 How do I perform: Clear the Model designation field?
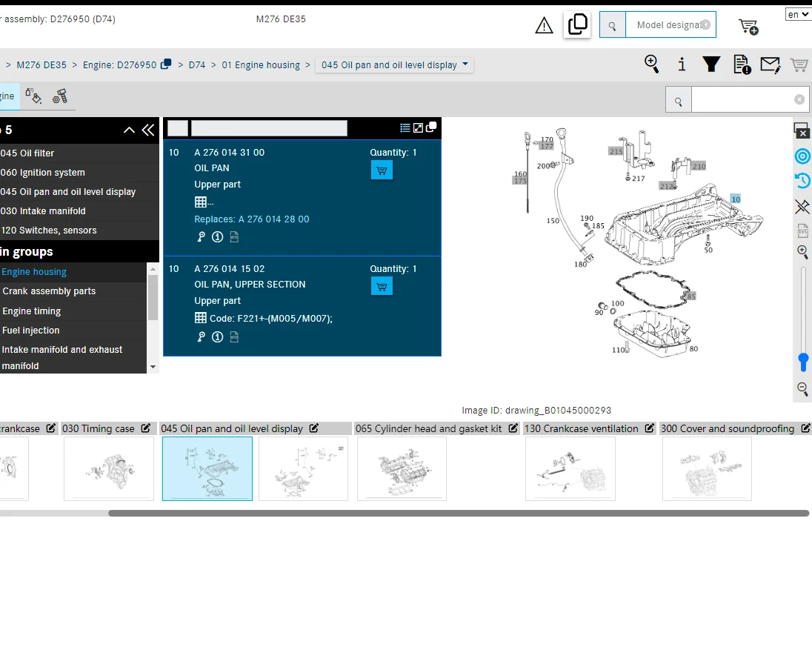[x=705, y=25]
